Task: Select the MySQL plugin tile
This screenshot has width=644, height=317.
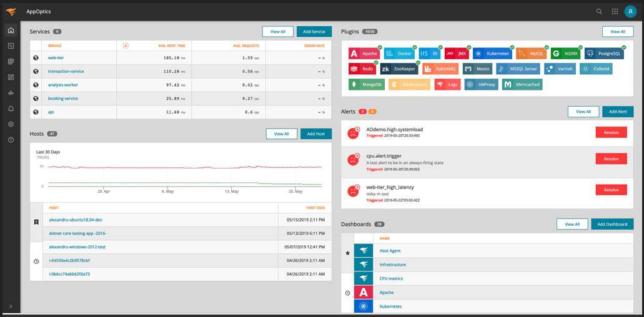Action: (532, 53)
